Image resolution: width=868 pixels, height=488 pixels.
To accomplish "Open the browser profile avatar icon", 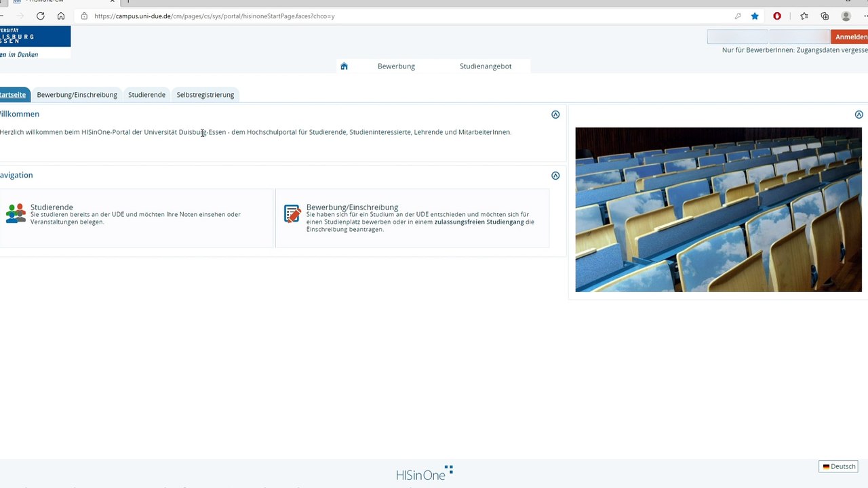I will point(846,16).
